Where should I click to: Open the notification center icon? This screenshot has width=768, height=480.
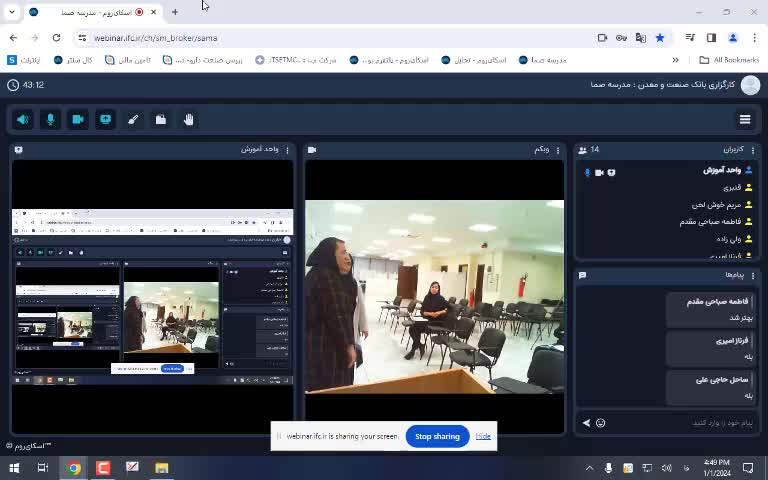pyautogui.click(x=748, y=468)
